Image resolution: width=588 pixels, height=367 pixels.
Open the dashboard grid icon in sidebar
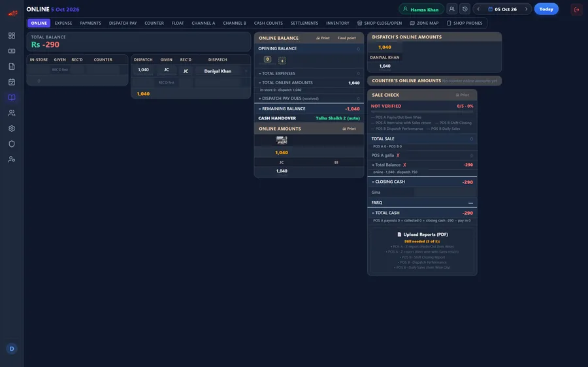pyautogui.click(x=12, y=36)
